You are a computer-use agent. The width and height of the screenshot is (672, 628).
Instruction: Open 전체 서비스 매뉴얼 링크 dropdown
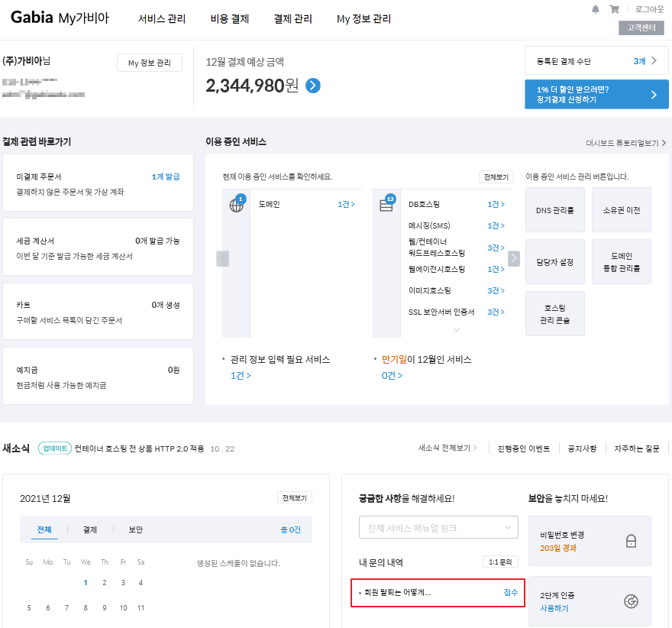tap(438, 527)
